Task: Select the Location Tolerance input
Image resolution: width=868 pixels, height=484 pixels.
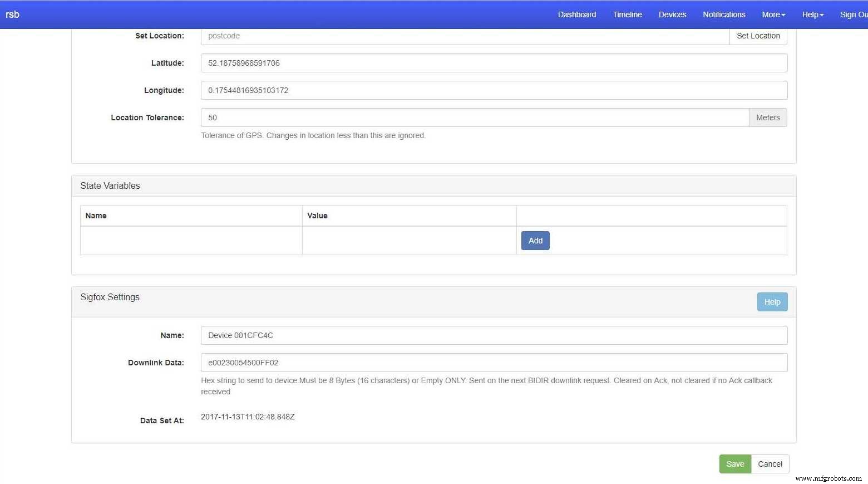Action: tap(474, 118)
